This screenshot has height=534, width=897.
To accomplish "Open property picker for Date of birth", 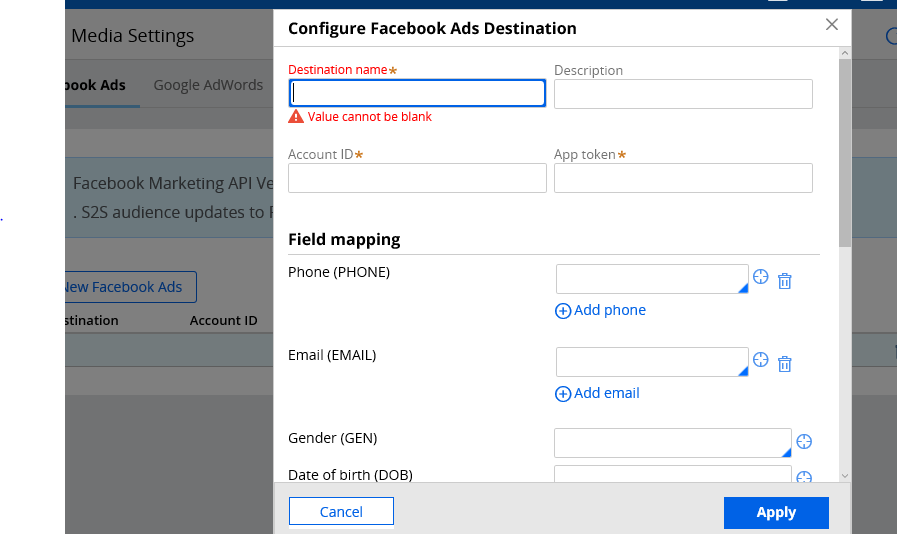I will point(804,476).
